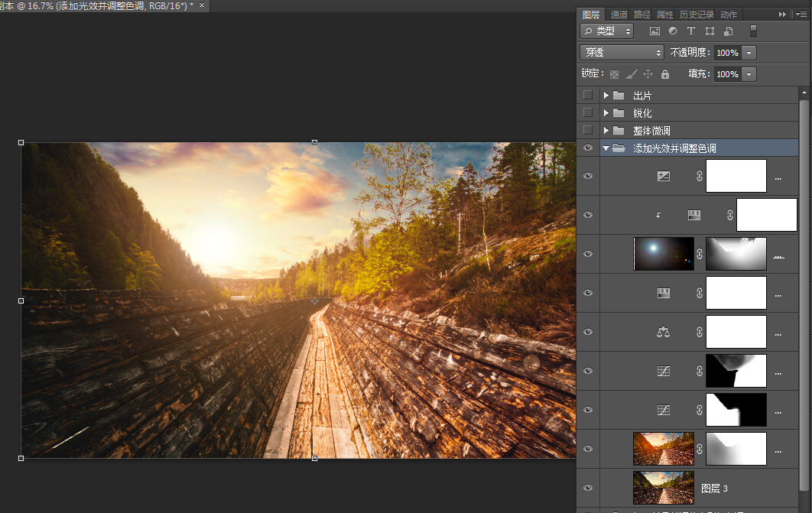812x513 pixels.
Task: Expand the 锐化 layer group
Action: coord(606,113)
